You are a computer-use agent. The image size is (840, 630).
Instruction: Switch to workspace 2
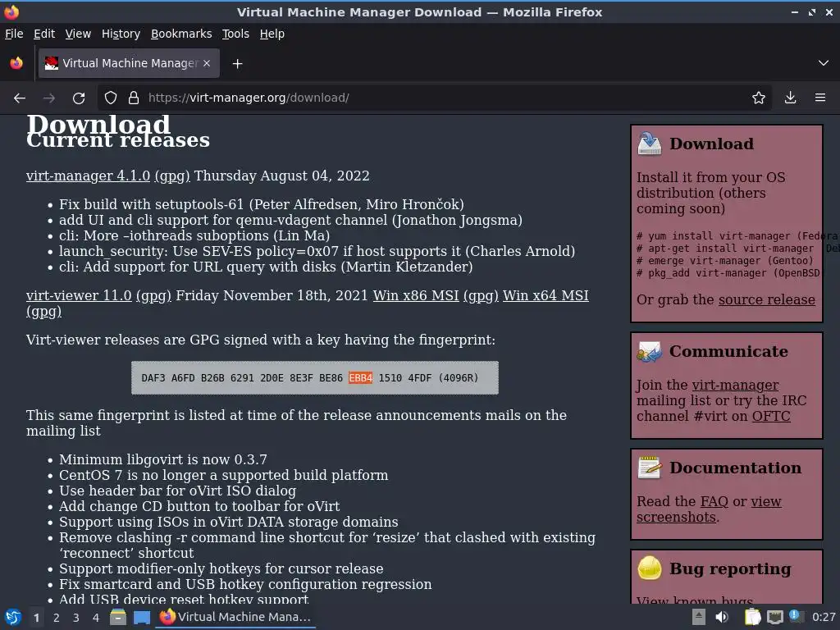click(x=57, y=618)
